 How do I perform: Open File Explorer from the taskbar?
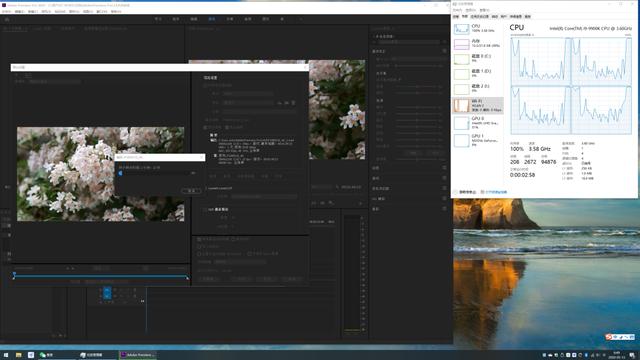pos(18,355)
